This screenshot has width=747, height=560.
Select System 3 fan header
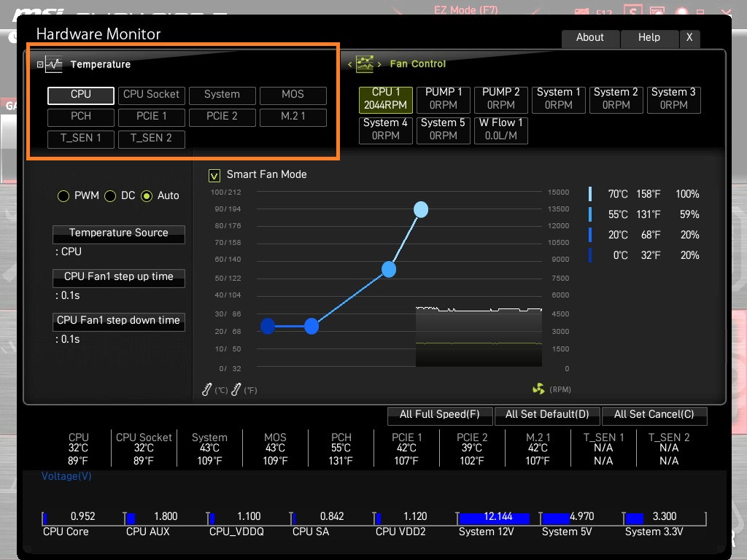[x=674, y=99]
